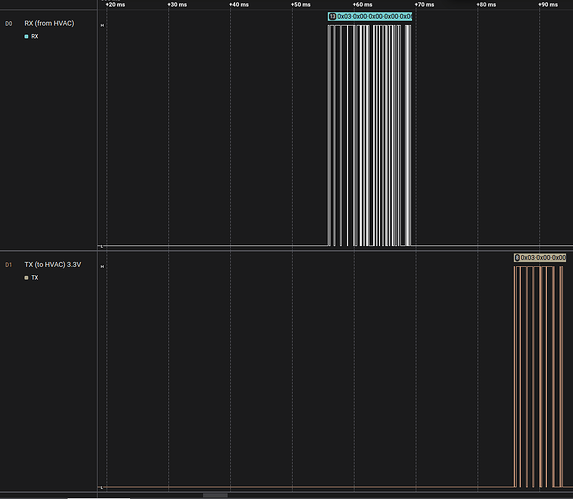Click the +90 ms timeline marker
Viewport: 573px width, 499px height.
click(548, 5)
